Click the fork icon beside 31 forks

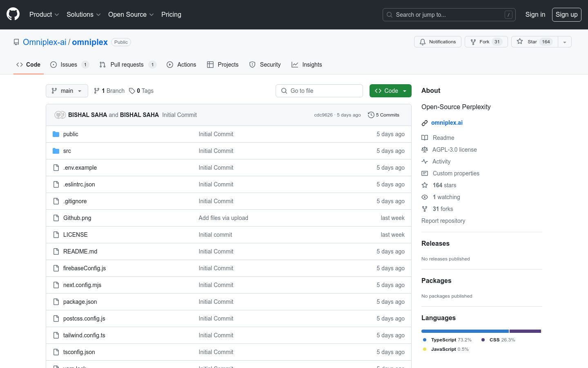[x=425, y=209]
